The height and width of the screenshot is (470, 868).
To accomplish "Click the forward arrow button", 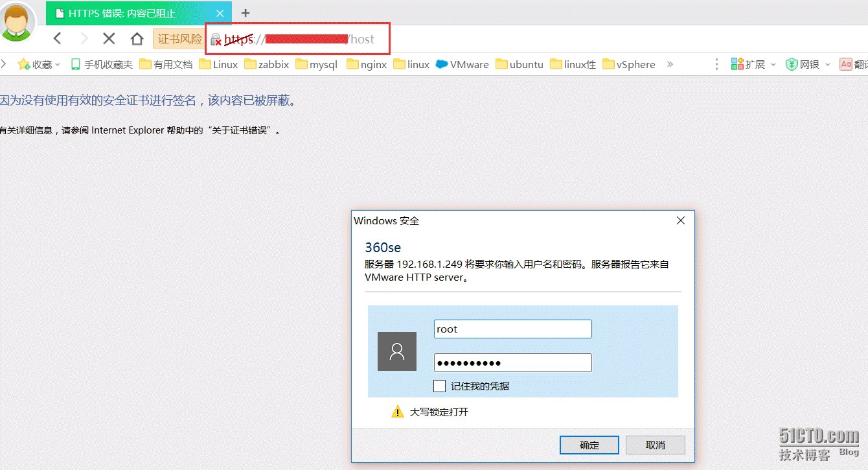I will [84, 38].
